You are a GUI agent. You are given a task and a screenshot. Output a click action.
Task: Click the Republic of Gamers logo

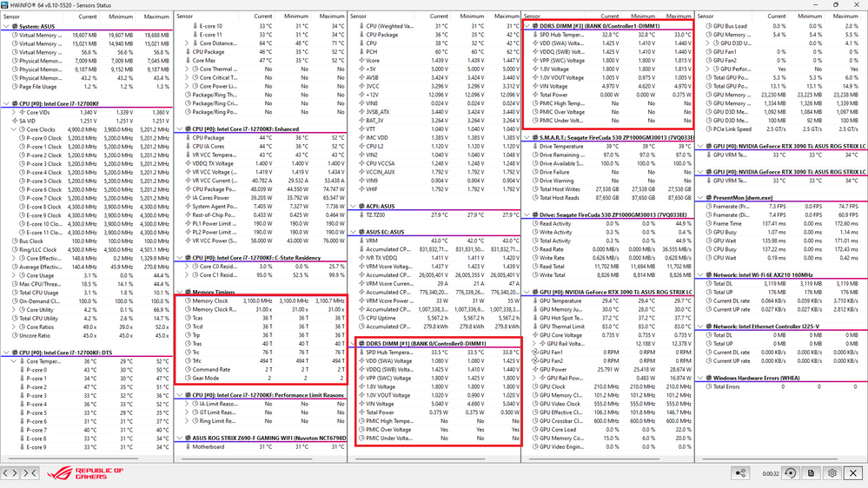click(x=84, y=473)
